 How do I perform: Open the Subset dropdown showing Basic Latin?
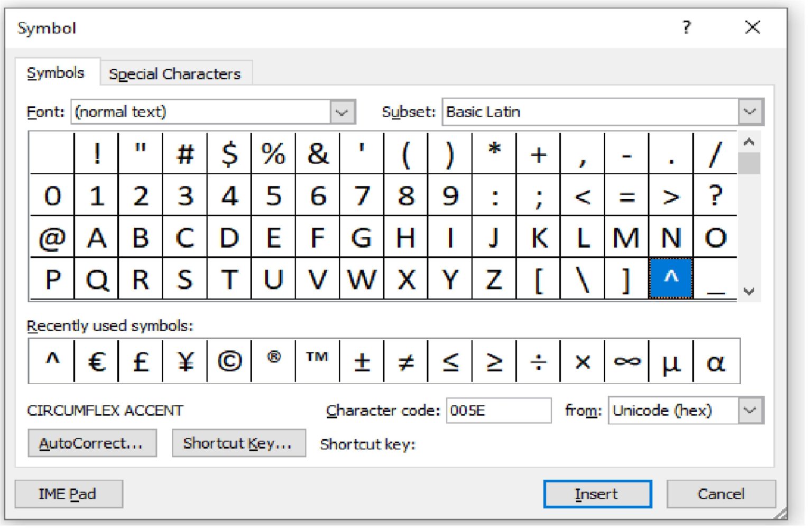(x=750, y=112)
